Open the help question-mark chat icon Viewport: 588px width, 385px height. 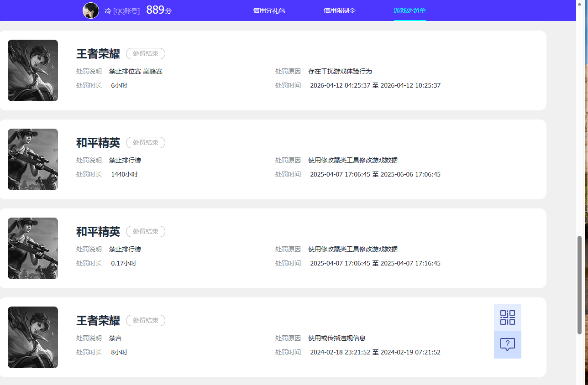[x=508, y=345]
